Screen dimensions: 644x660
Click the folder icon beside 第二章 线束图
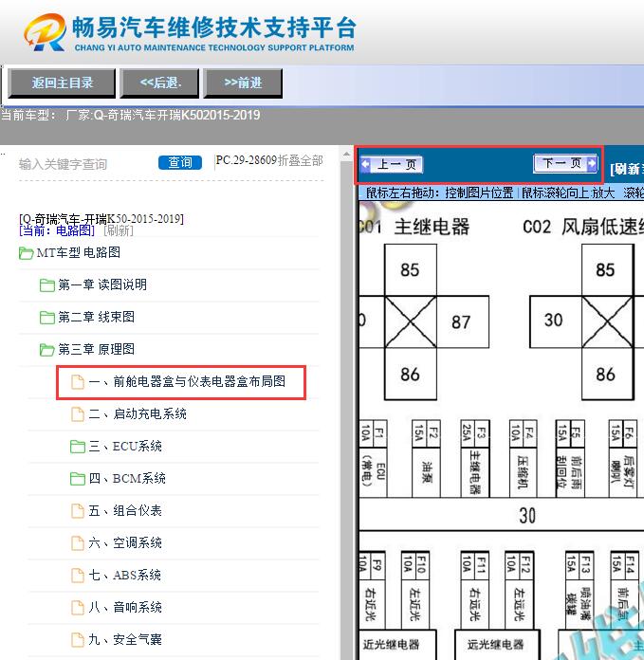46,318
